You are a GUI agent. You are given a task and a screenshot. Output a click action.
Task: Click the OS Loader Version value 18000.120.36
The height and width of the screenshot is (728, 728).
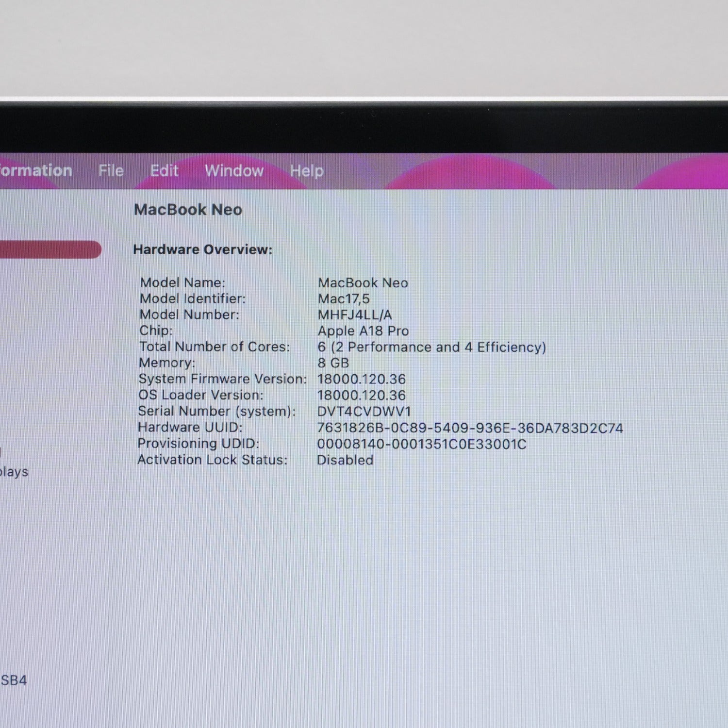point(362,395)
